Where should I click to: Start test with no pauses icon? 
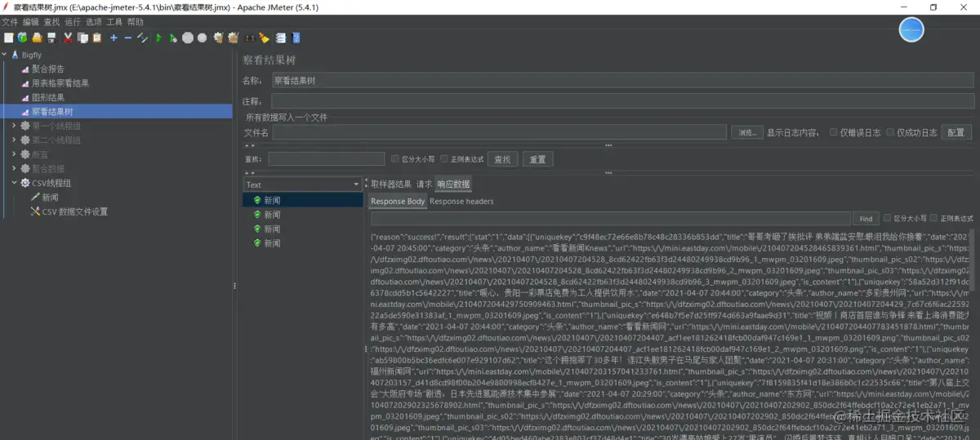click(x=173, y=38)
